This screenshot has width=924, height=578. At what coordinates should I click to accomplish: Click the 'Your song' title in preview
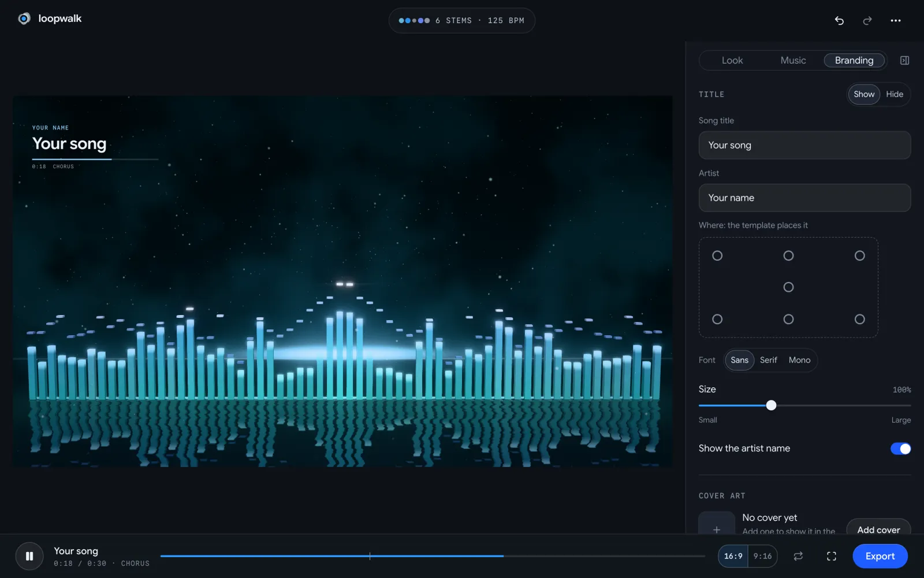tap(69, 143)
